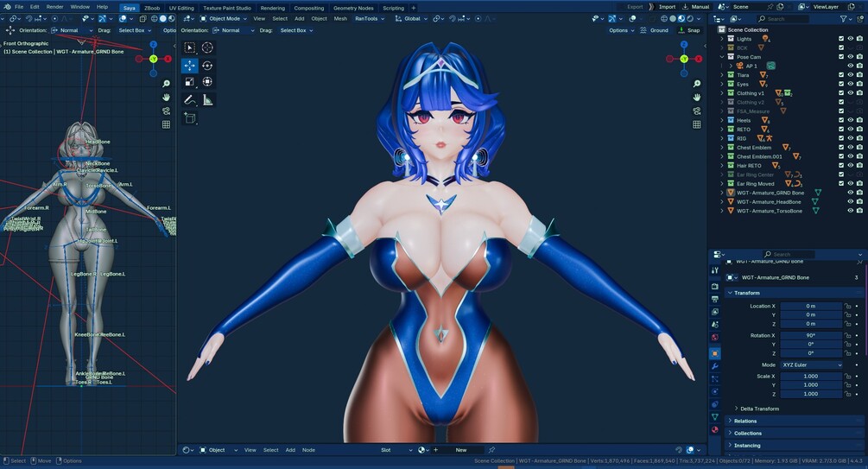This screenshot has height=469, width=868.
Task: Expand the Clothing v1 collection
Action: [722, 93]
